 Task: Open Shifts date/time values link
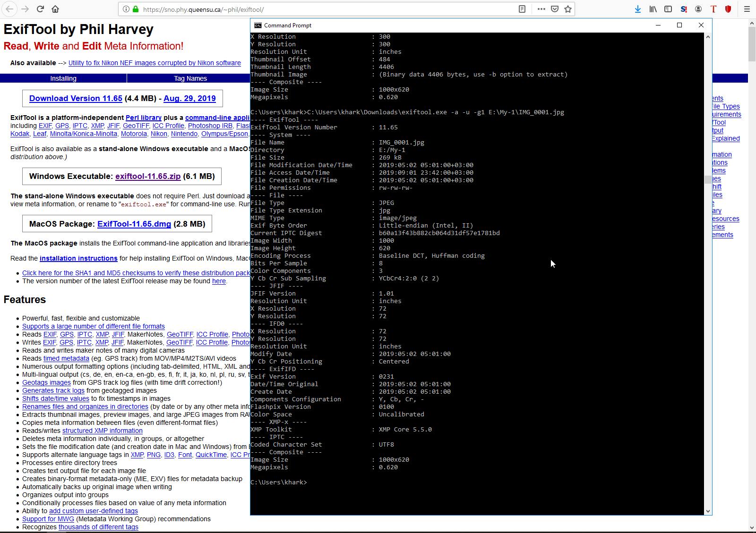pos(56,398)
